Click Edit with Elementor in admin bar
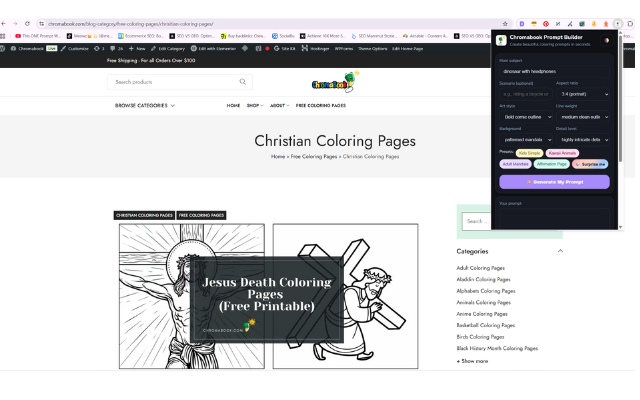 coord(213,48)
